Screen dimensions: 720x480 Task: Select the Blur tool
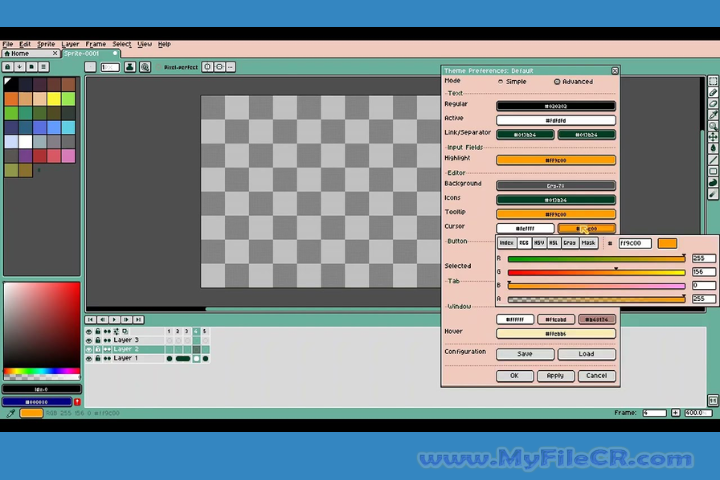click(713, 194)
